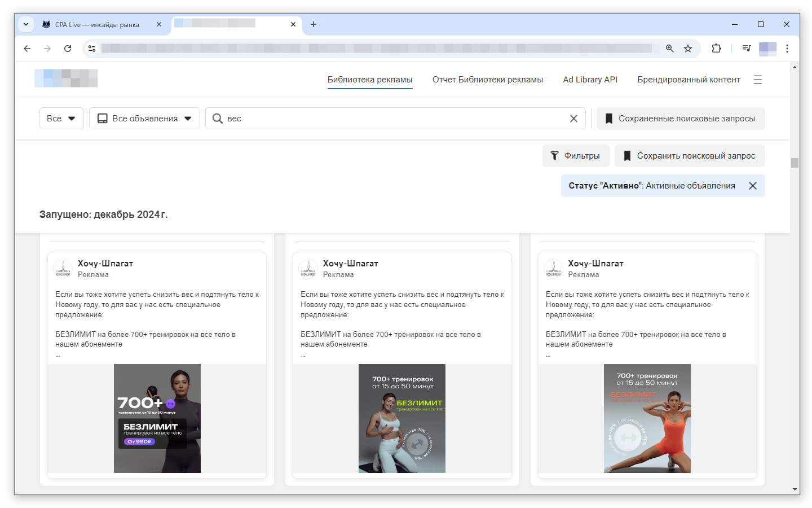This screenshot has width=812, height=508.
Task: Open Сохраненные поисковые запросы
Action: coord(681,119)
